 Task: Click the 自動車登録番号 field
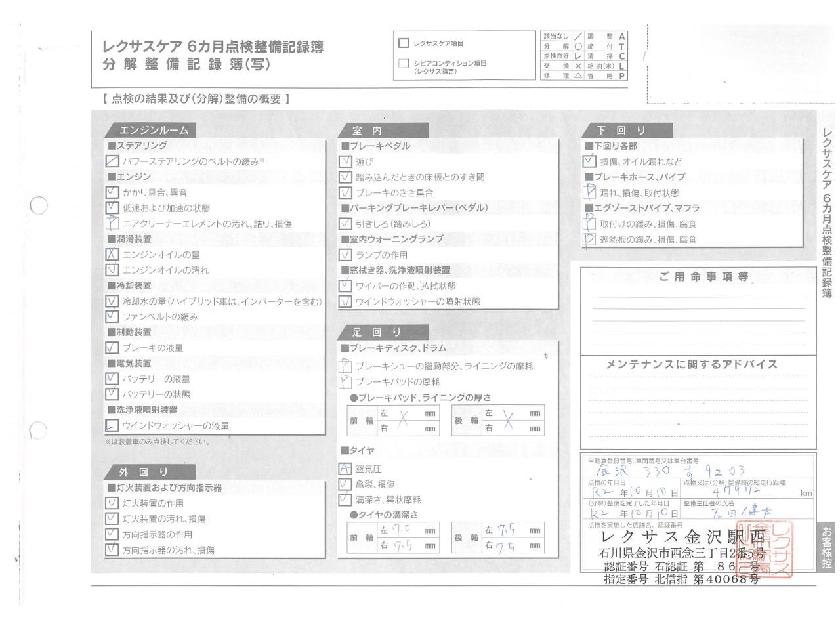(699, 467)
